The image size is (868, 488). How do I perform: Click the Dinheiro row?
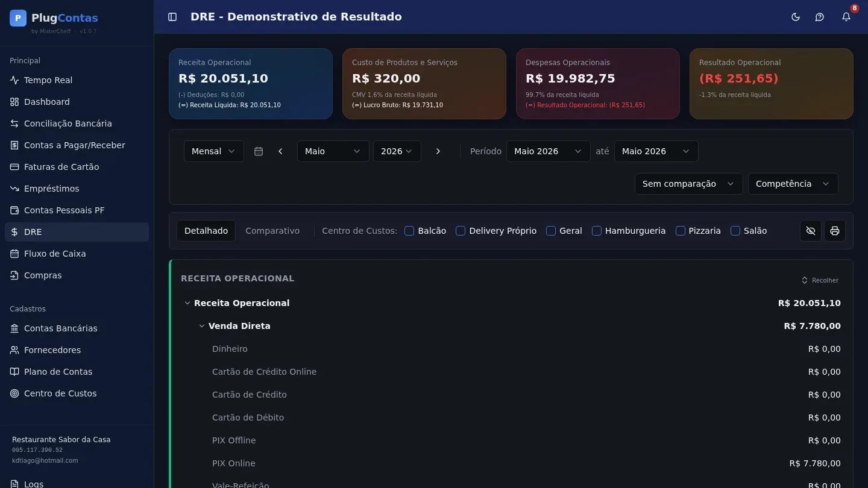tap(512, 349)
